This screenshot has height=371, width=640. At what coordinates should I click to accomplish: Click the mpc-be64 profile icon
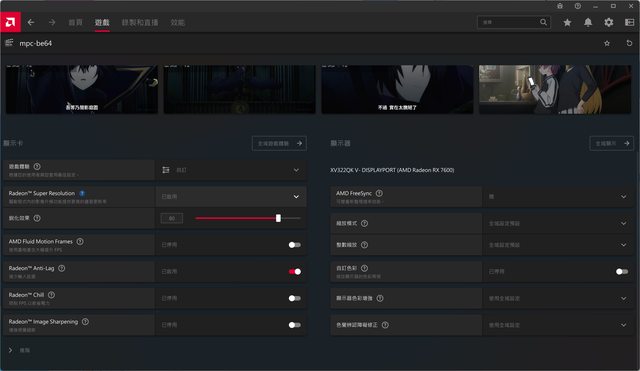[9, 43]
